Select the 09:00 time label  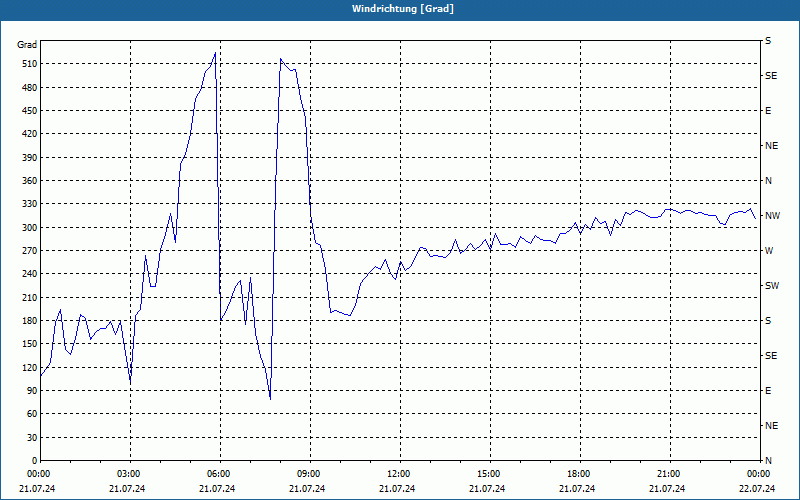coord(307,474)
